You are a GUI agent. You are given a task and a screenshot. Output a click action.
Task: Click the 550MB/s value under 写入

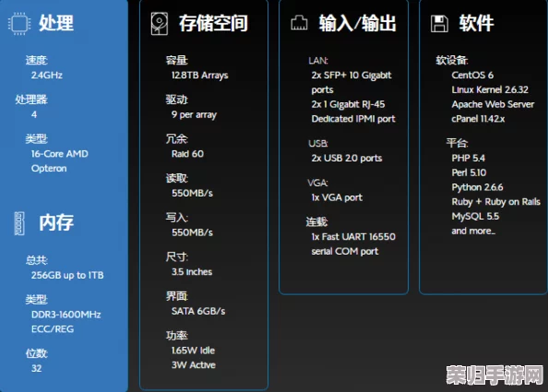(192, 232)
